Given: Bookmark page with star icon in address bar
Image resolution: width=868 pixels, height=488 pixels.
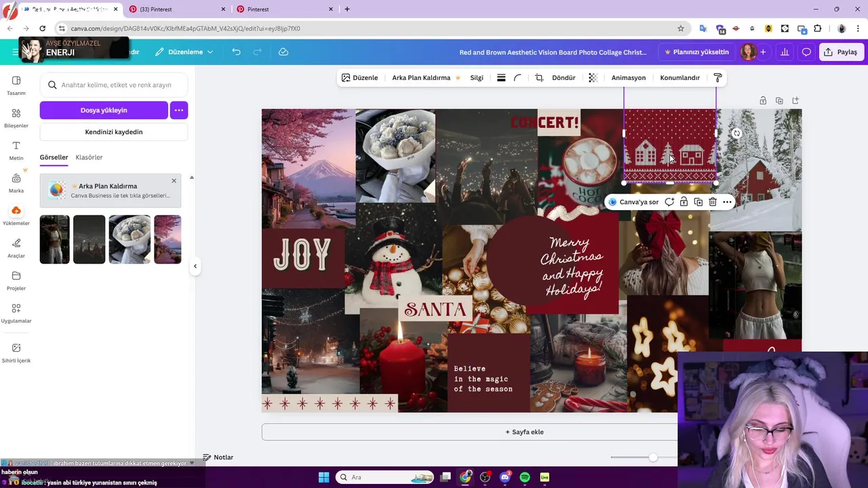Looking at the screenshot, I should pos(681,28).
